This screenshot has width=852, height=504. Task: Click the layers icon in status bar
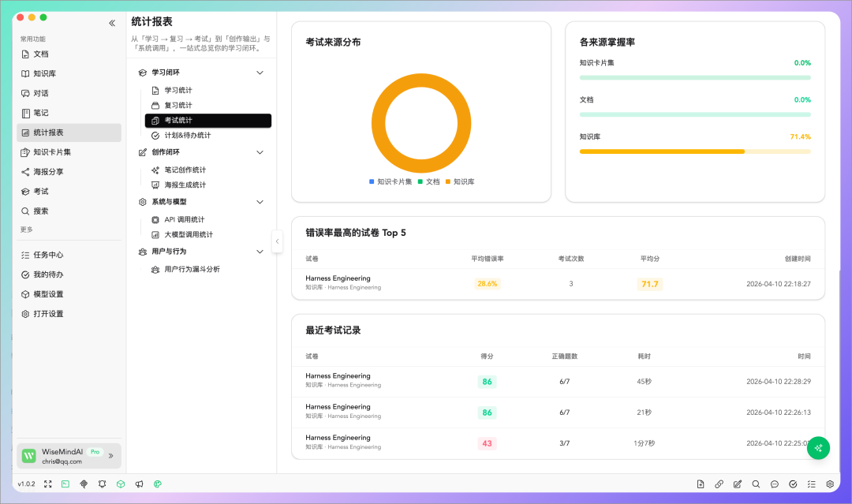[x=84, y=484]
